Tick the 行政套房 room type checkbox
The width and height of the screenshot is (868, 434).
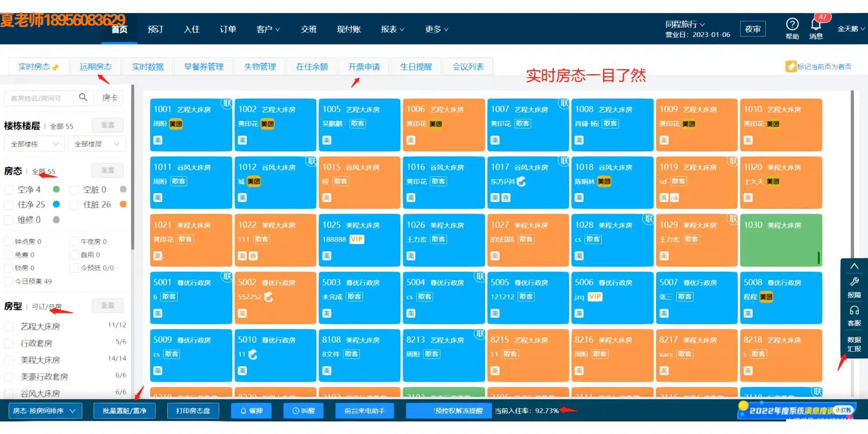[9, 343]
